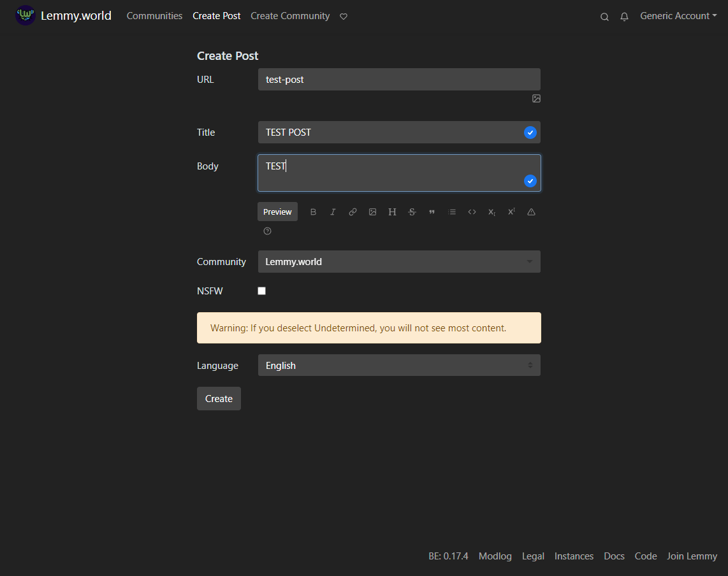This screenshot has width=728, height=576.
Task: Toggle bold formatting in the body editor
Action: tap(313, 212)
